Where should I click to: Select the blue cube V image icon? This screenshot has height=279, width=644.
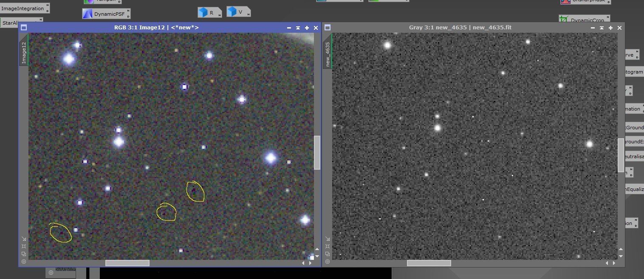[x=238, y=12]
